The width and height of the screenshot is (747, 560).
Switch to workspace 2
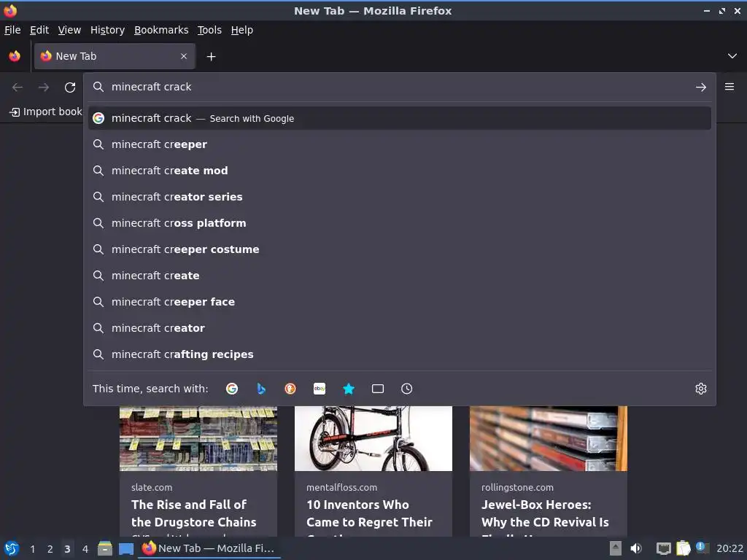pyautogui.click(x=50, y=549)
